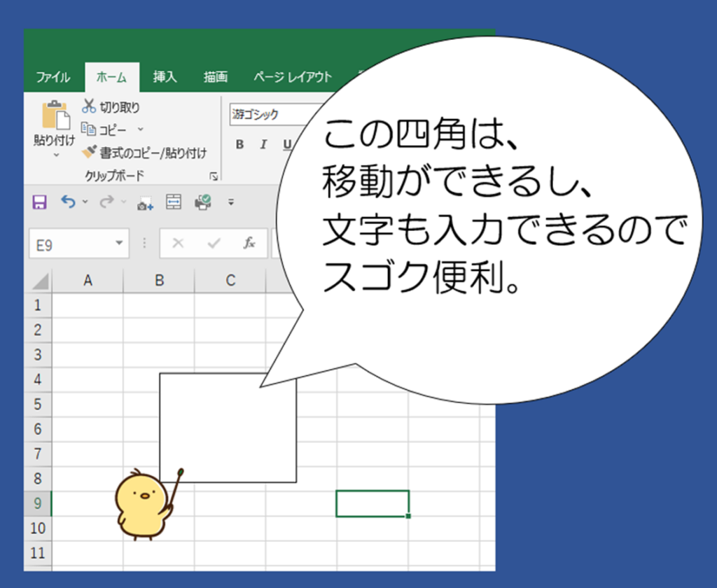This screenshot has height=588, width=717.
Task: Switch to the ページ レイアウト tab
Action: (293, 77)
